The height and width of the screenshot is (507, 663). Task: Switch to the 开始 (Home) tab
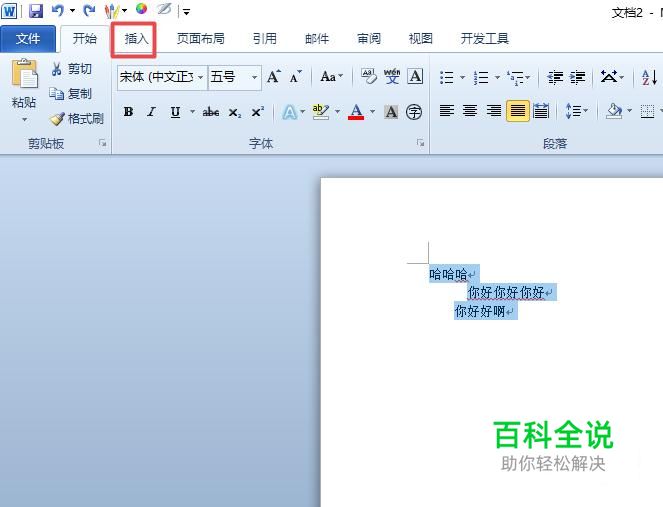(85, 39)
